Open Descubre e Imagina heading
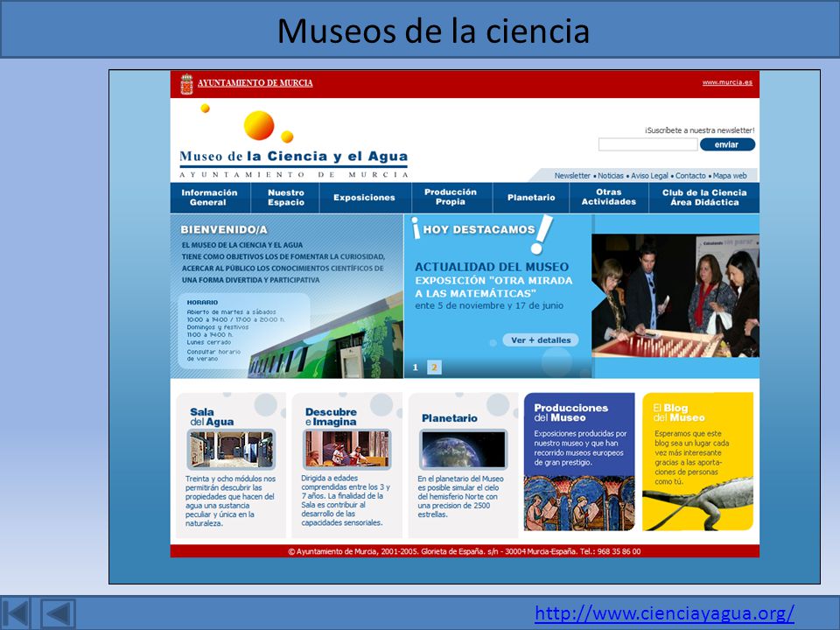Viewport: 840px width, 630px height. [x=331, y=416]
